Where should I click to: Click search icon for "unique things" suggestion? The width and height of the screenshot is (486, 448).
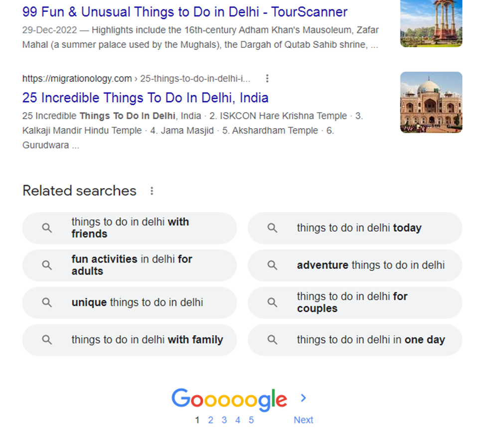click(47, 302)
